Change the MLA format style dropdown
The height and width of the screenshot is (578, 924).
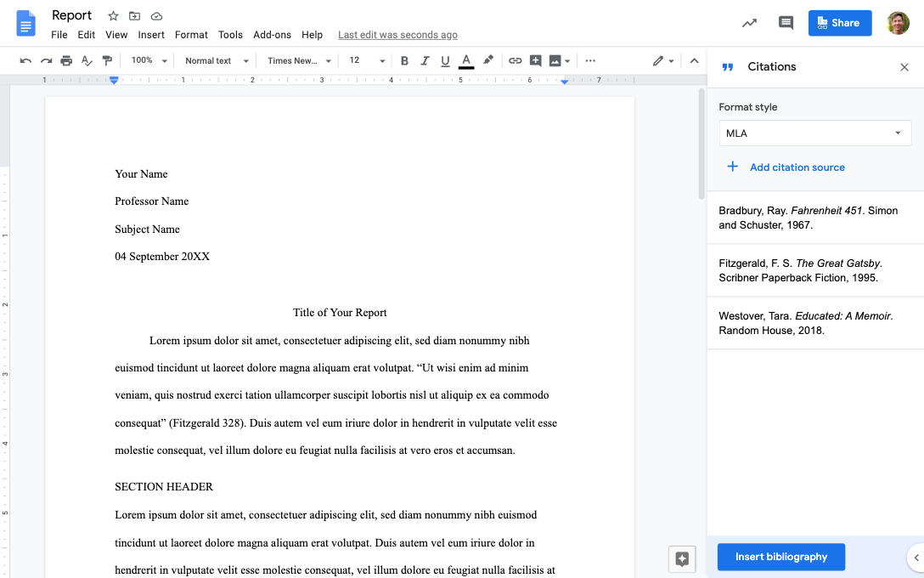pos(814,133)
